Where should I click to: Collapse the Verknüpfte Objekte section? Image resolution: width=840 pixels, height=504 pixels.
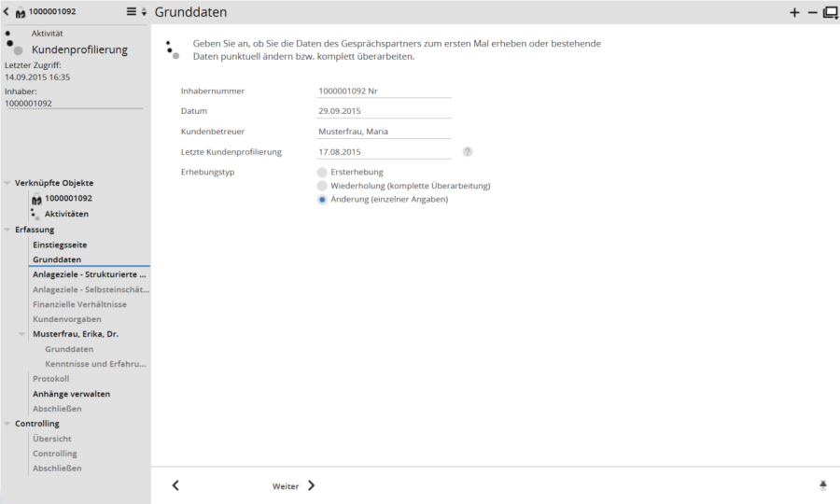click(x=7, y=183)
